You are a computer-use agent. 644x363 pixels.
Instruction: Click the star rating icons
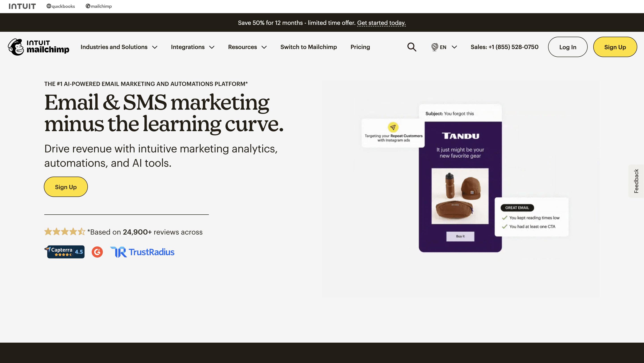[65, 232]
